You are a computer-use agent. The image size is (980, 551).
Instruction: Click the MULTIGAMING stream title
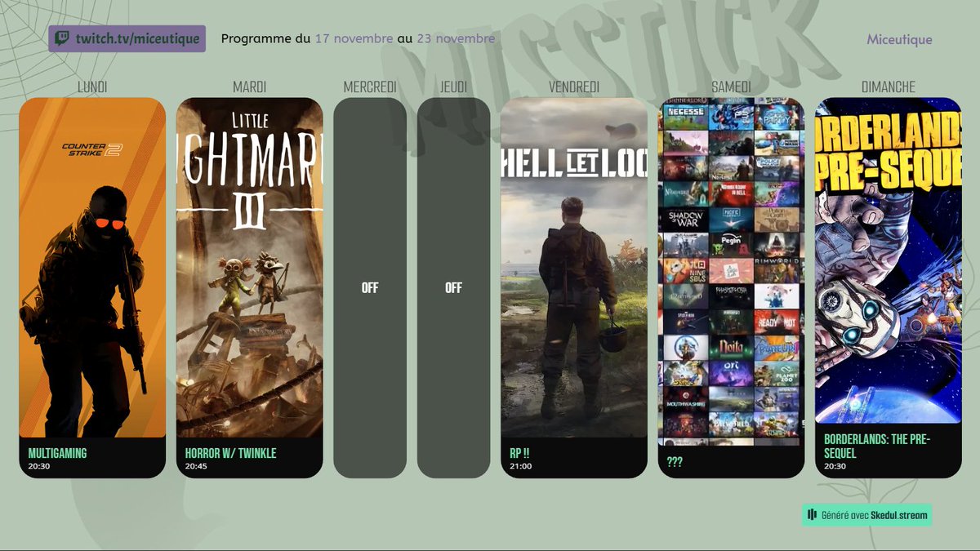point(57,453)
